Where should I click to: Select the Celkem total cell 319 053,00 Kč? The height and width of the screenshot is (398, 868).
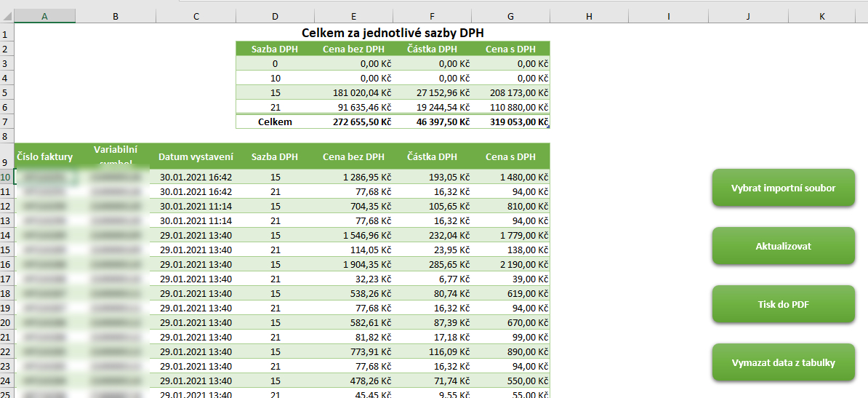(x=511, y=122)
